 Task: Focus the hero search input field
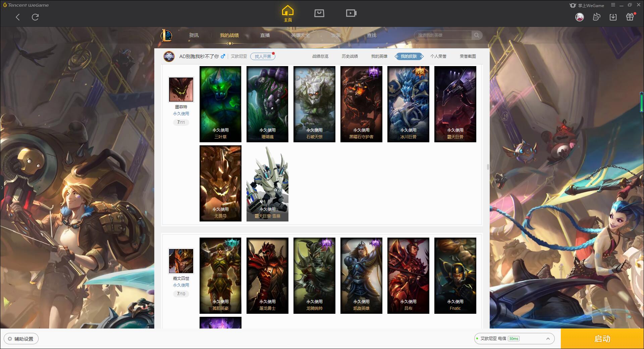click(443, 35)
